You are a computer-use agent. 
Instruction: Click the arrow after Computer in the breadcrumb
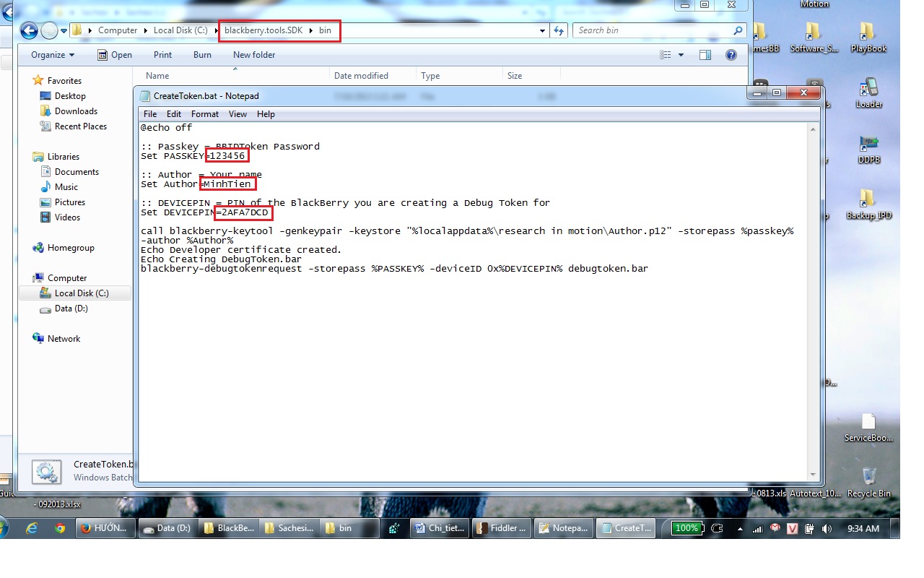(145, 30)
